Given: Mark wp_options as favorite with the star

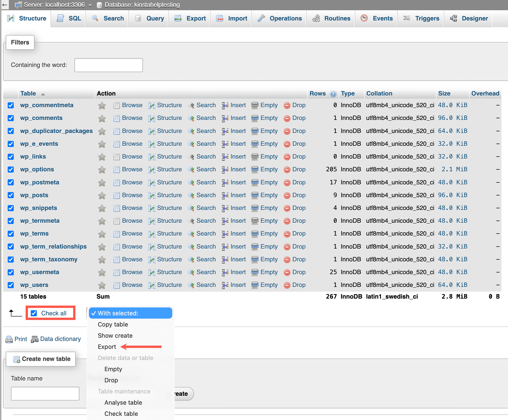Looking at the screenshot, I should 102,169.
